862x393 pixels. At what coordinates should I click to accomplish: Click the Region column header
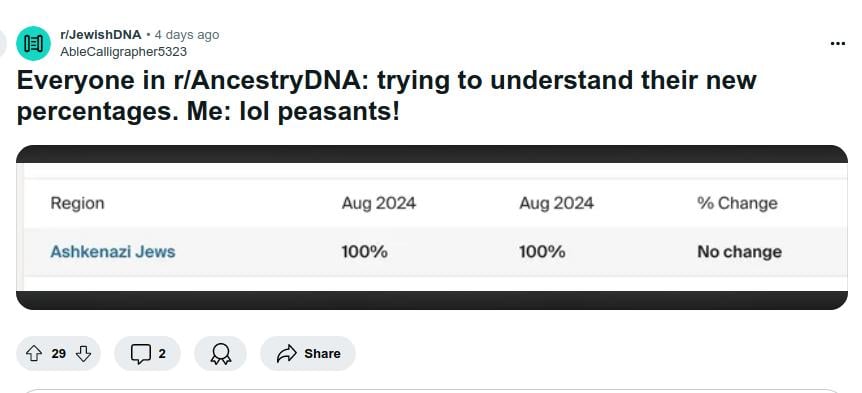click(78, 203)
